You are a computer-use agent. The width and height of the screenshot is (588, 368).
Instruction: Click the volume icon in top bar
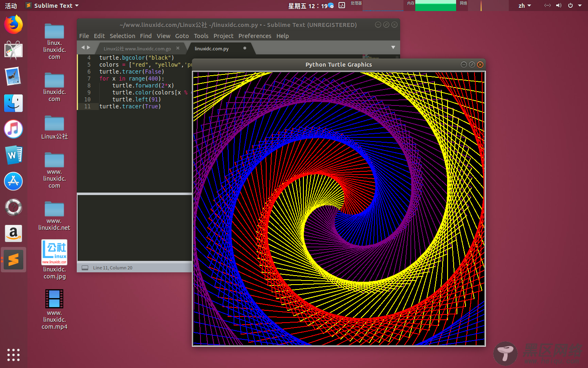pos(559,6)
